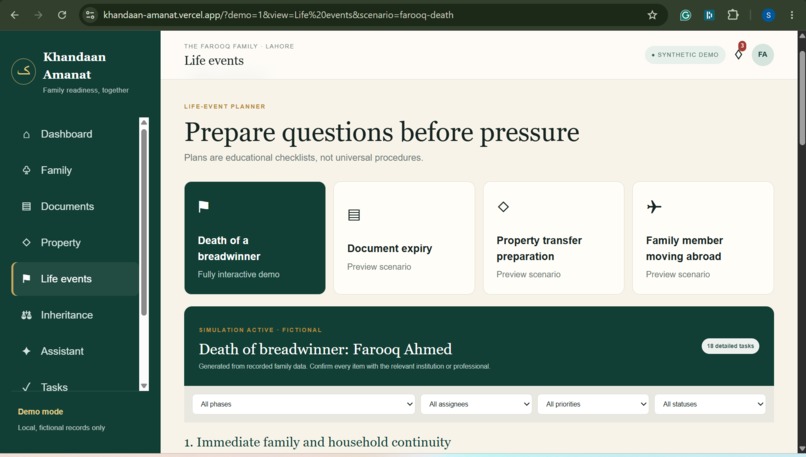Open the Extensions puzzle icon

tap(733, 15)
